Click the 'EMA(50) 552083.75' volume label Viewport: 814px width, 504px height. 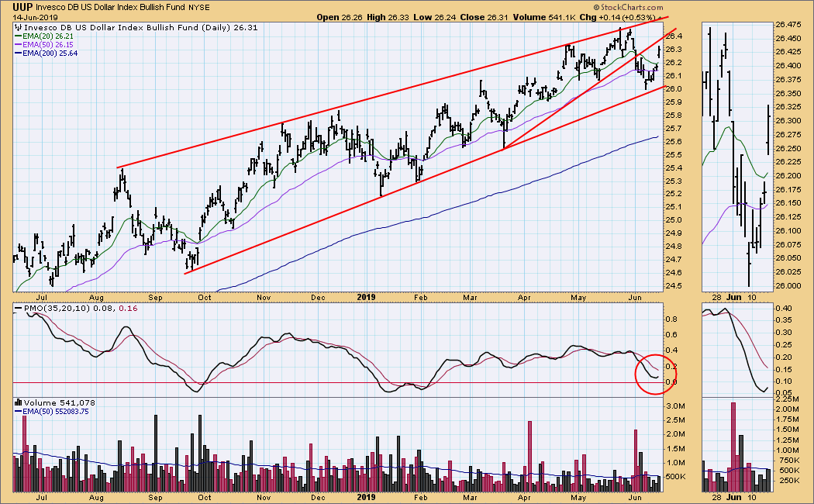tap(56, 412)
